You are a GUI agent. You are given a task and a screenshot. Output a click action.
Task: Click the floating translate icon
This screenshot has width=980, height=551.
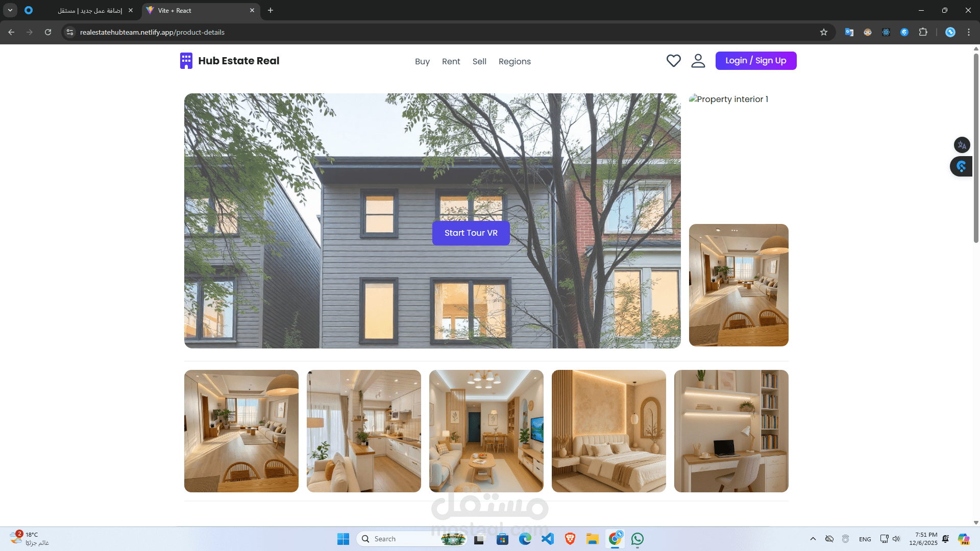[x=962, y=145]
